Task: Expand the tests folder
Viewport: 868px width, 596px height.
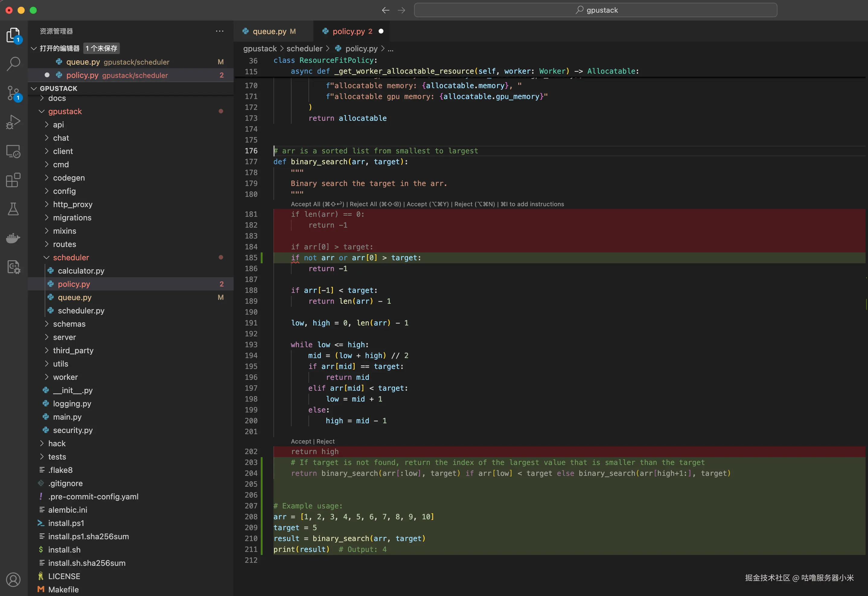Action: tap(57, 457)
